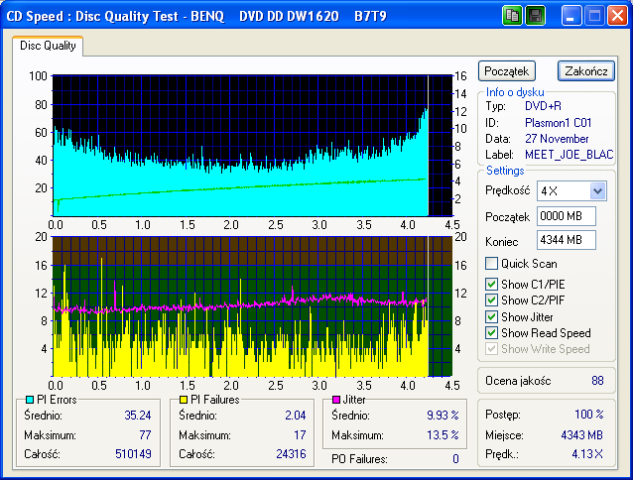Click the label MEET_JOE_BLAC text
The width and height of the screenshot is (633, 480).
[x=569, y=155]
